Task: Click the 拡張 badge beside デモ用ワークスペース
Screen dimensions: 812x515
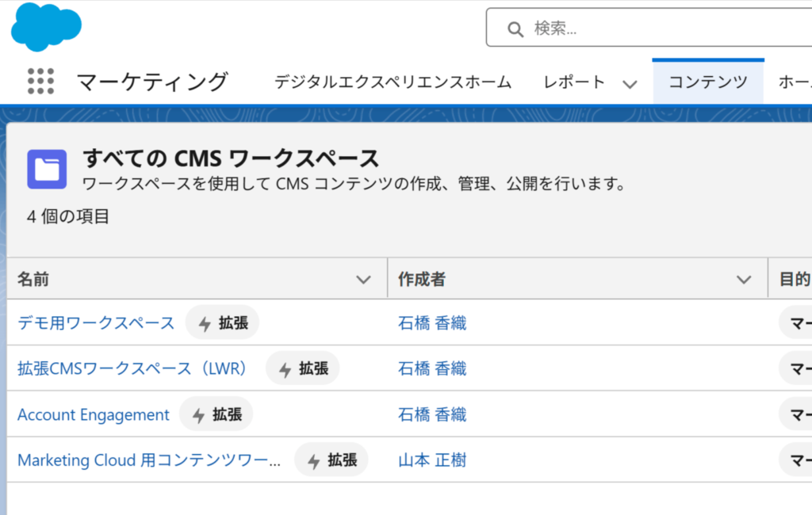Action: 222,323
